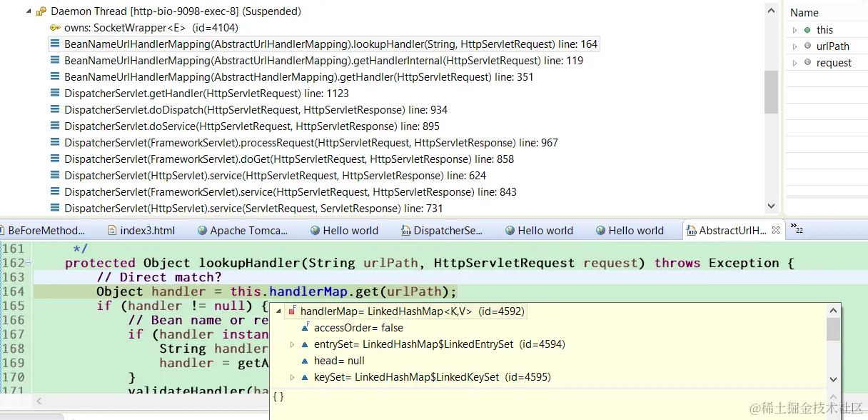The height and width of the screenshot is (420, 868).
Task: Click the red field icon beside handlerMap
Action: tap(292, 311)
